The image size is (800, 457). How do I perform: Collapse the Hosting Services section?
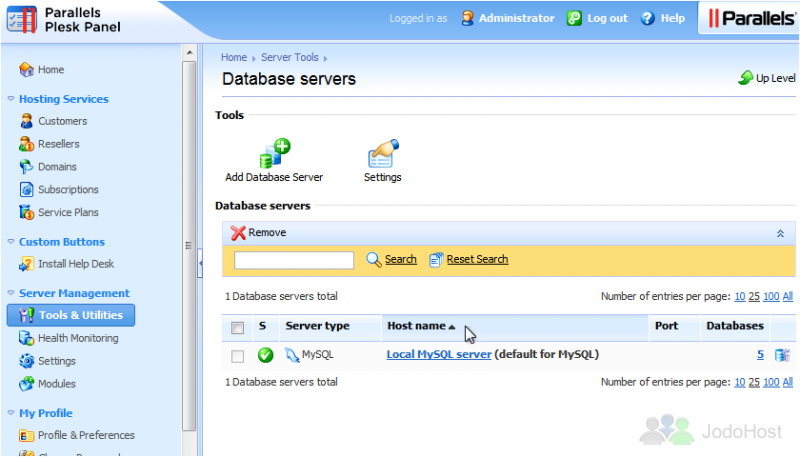click(x=11, y=98)
